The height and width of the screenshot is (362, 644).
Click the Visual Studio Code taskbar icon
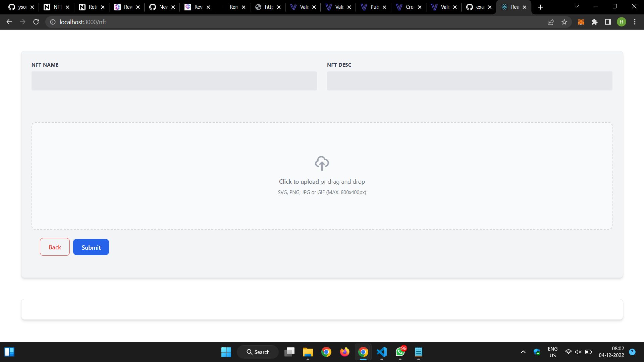point(381,352)
